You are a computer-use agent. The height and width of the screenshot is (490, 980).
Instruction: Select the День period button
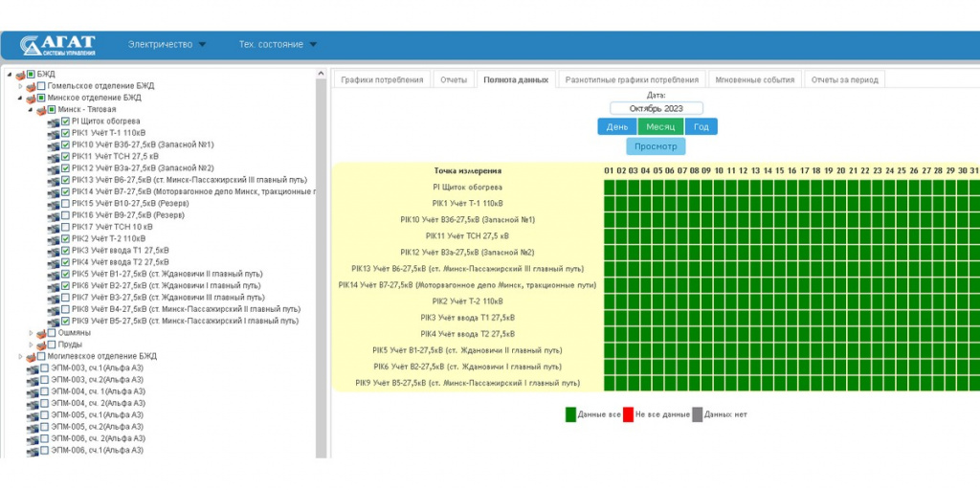tap(617, 126)
